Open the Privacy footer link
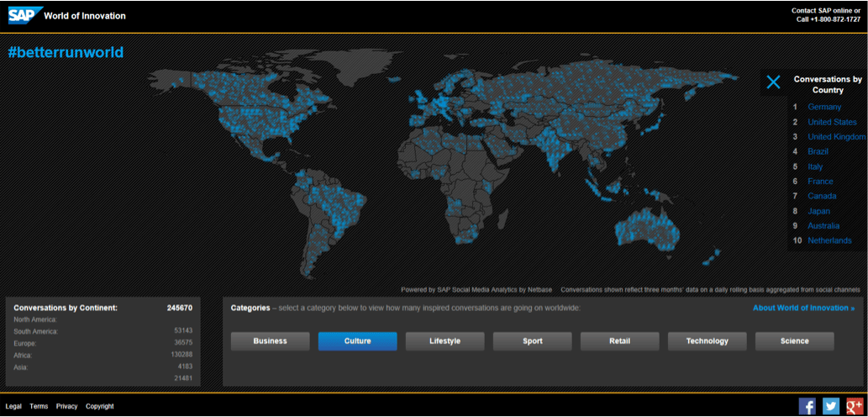The width and height of the screenshot is (868, 417). (x=67, y=406)
